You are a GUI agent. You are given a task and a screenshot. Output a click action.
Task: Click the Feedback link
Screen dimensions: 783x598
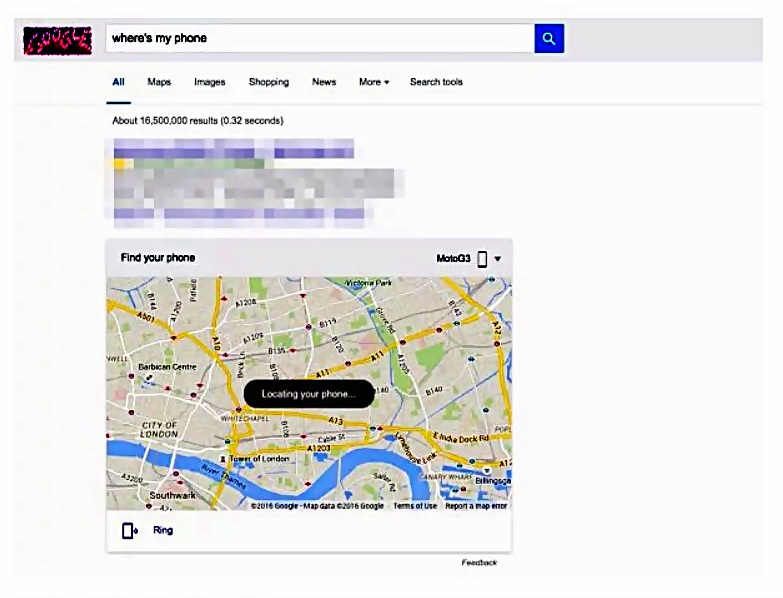point(479,563)
